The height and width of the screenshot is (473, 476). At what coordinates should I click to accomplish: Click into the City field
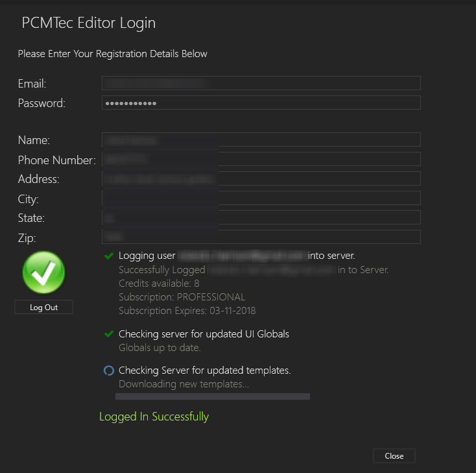coord(261,198)
